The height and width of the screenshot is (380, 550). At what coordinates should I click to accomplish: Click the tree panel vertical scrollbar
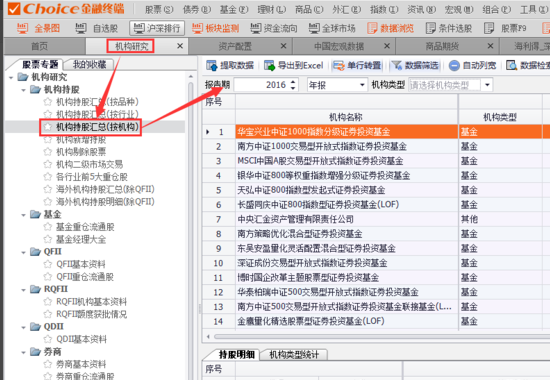[x=191, y=225]
